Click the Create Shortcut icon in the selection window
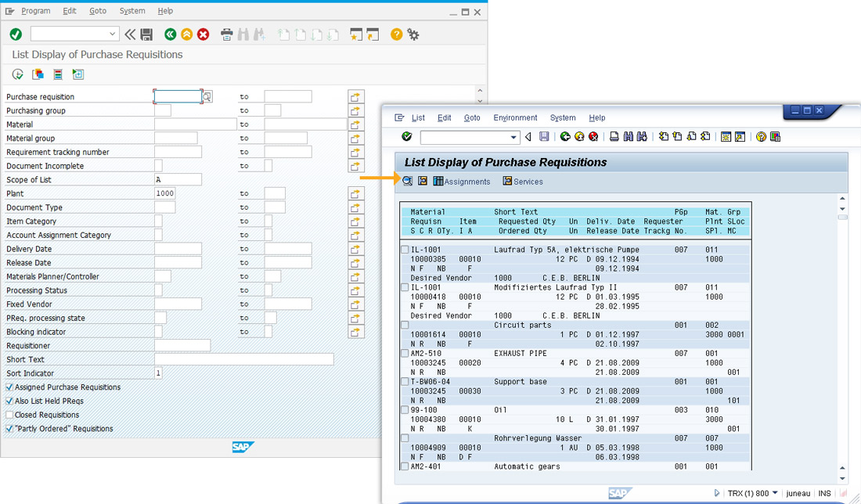 tap(373, 34)
